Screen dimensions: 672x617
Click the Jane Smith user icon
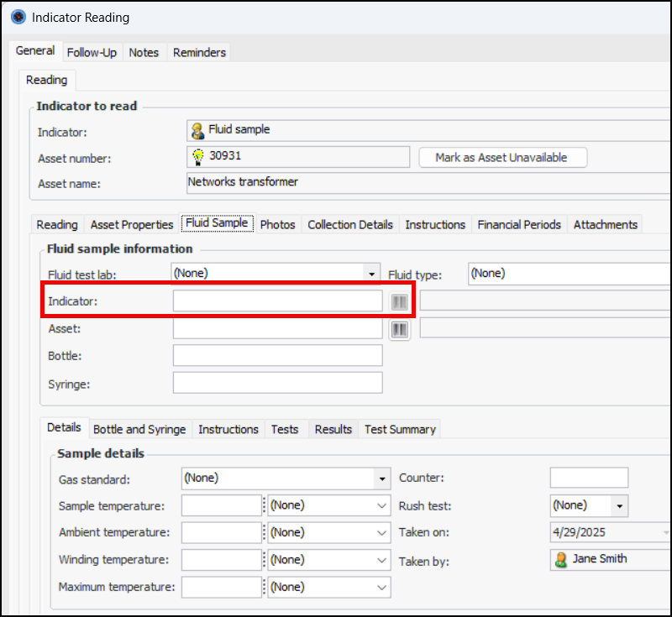pyautogui.click(x=560, y=559)
